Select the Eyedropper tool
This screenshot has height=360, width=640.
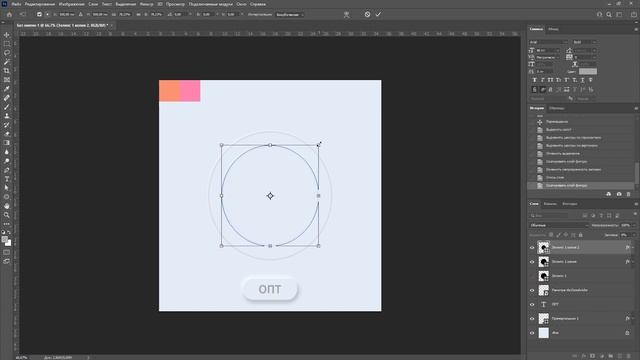(x=7, y=89)
